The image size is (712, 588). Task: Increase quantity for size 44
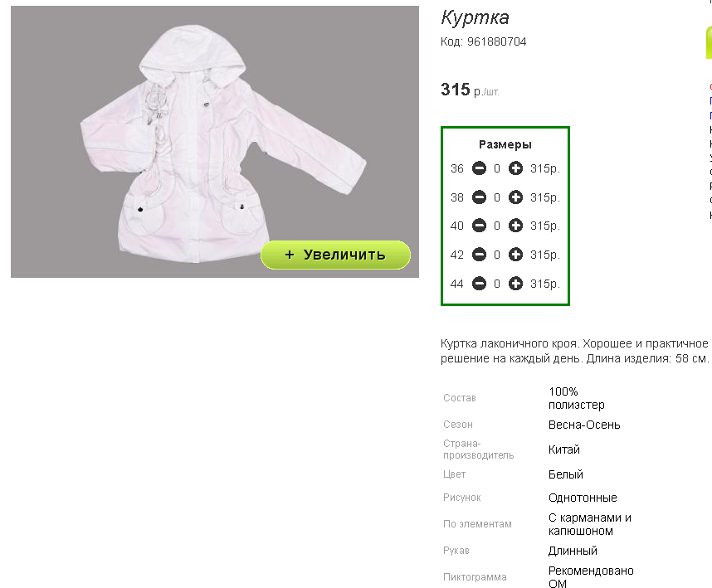point(515,284)
